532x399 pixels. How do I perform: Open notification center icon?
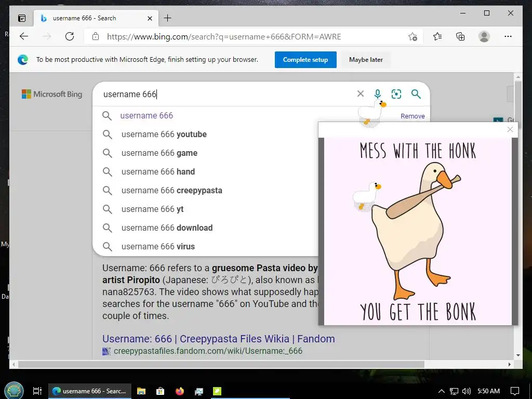coord(515,391)
